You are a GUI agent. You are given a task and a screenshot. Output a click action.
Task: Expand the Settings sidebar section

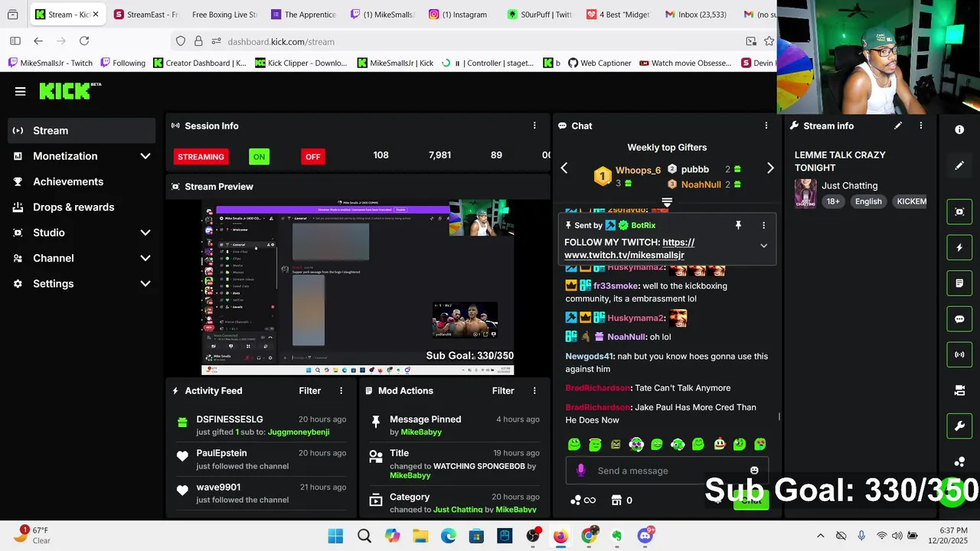coord(145,284)
